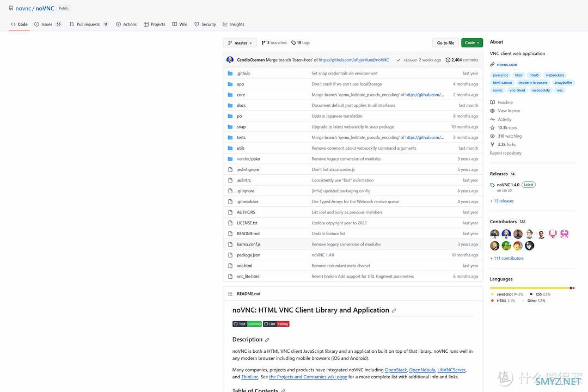Open the novnc.com website link
This screenshot has width=588, height=392.
point(507,65)
